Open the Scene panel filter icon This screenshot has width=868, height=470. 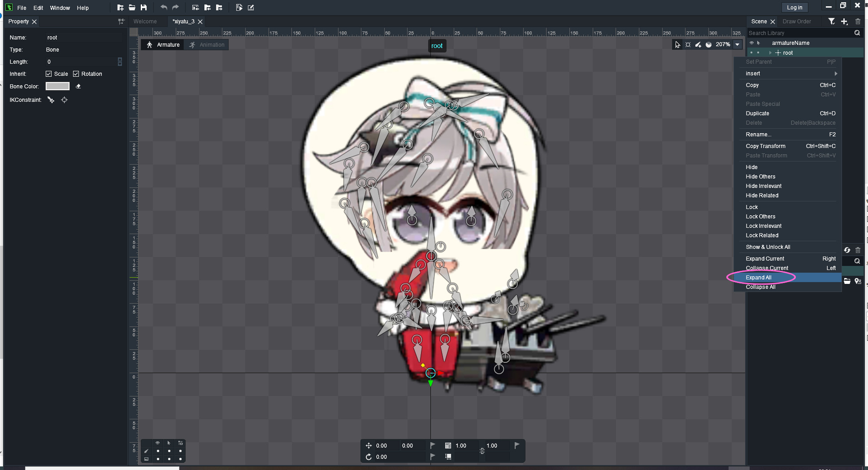point(832,22)
